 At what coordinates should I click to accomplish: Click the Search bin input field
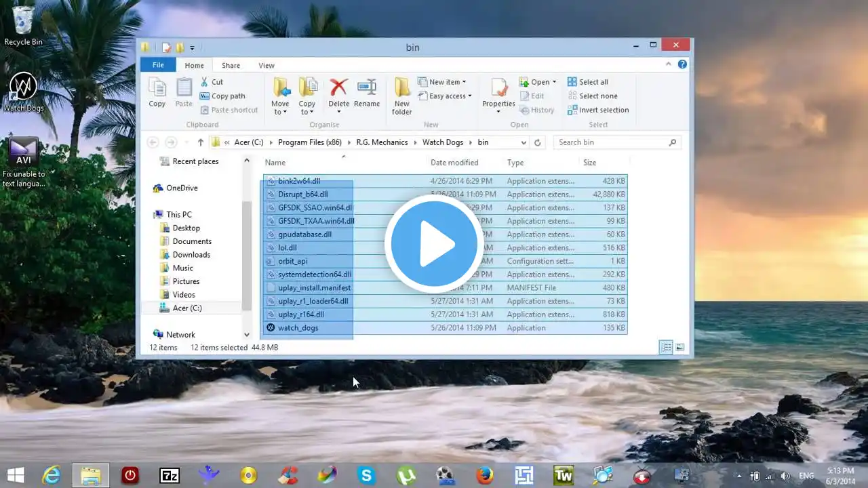click(610, 142)
